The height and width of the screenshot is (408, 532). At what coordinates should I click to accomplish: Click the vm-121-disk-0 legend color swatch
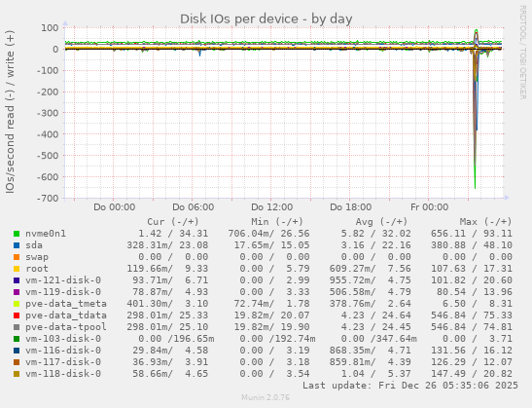[x=17, y=280]
